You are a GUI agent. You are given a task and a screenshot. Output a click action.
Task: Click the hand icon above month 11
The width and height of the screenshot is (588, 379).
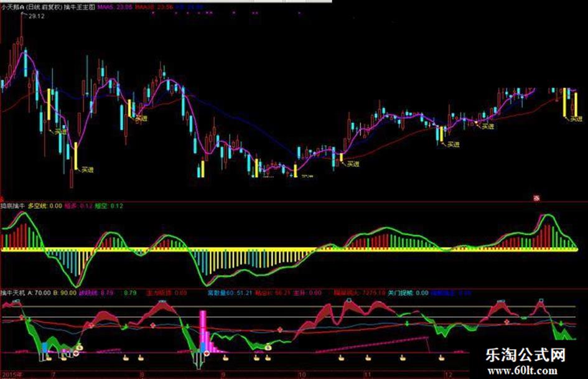[368, 358]
